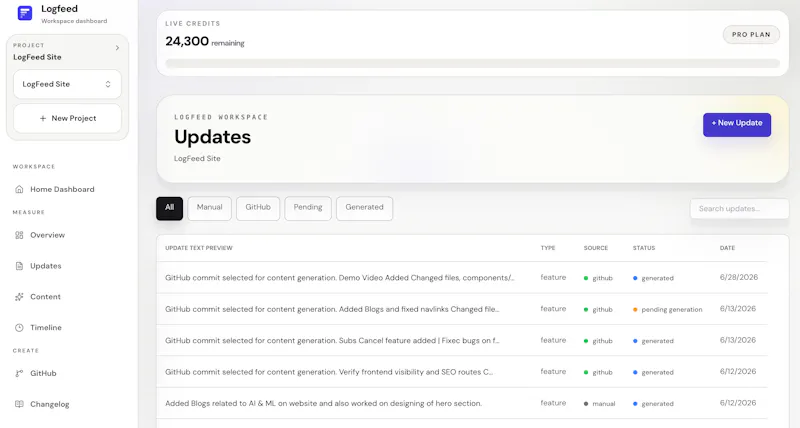800x428 pixels.
Task: Open the LogFeed Site project dropdown
Action: coord(67,84)
